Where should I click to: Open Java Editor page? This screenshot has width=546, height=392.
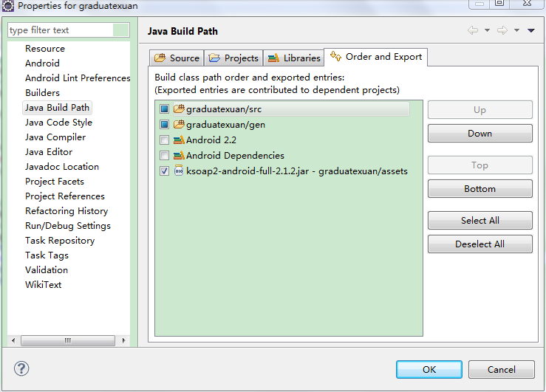coord(49,152)
